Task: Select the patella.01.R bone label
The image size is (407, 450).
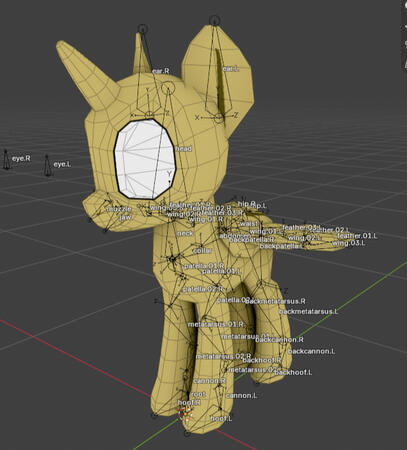Action: point(204,266)
